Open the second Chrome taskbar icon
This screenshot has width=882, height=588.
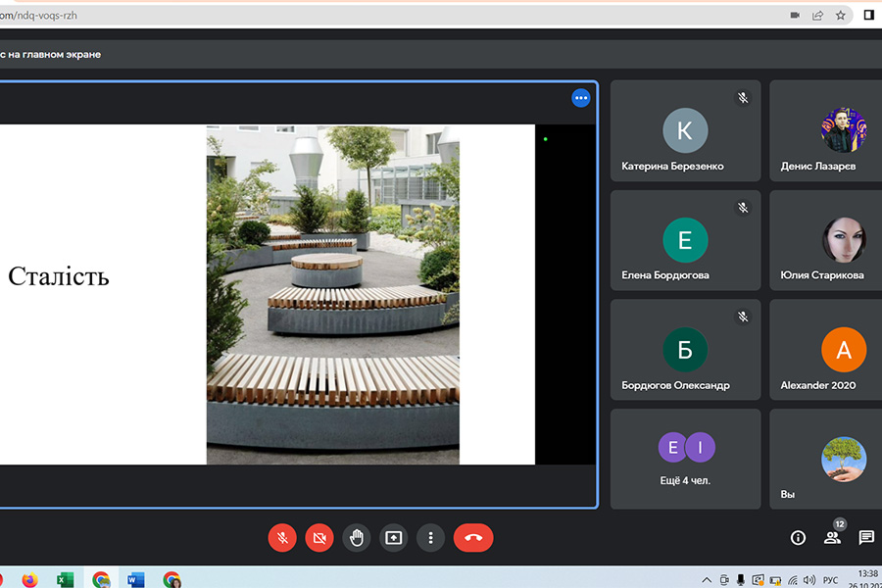coord(171,579)
